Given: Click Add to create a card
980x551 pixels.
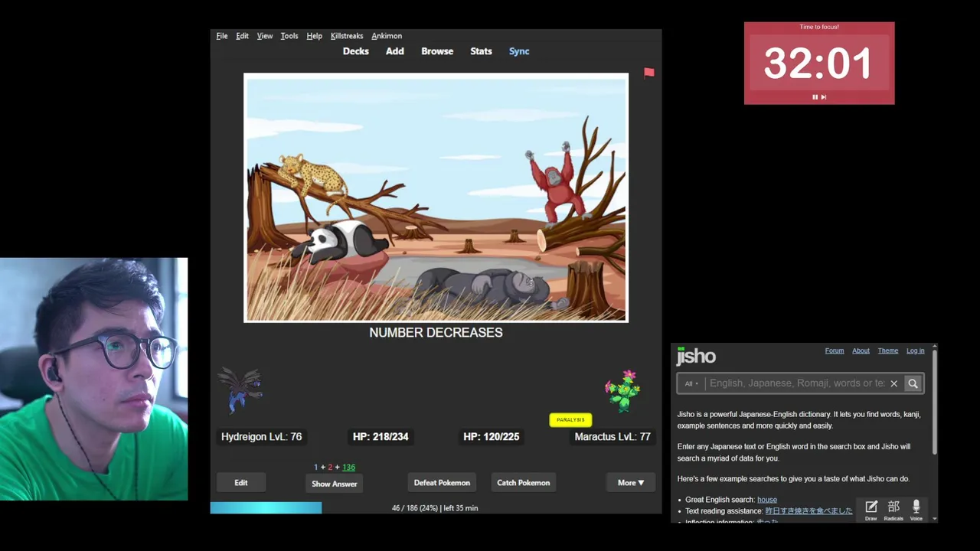Looking at the screenshot, I should (395, 51).
